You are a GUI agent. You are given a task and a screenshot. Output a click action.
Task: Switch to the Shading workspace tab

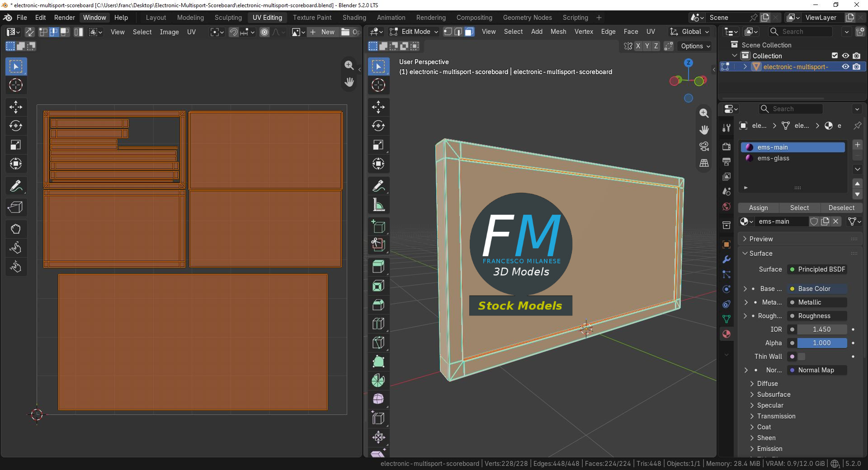click(354, 18)
